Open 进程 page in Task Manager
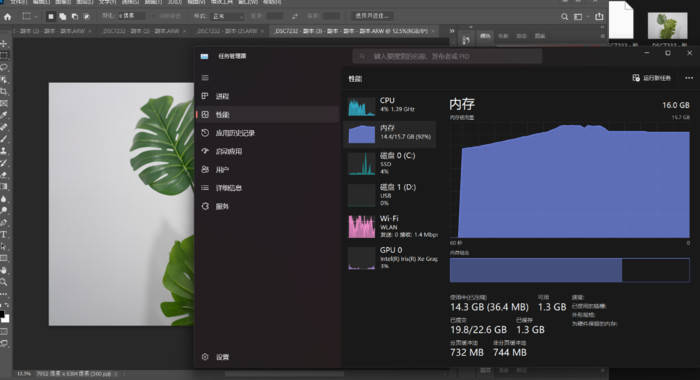700x380 pixels. (268, 96)
